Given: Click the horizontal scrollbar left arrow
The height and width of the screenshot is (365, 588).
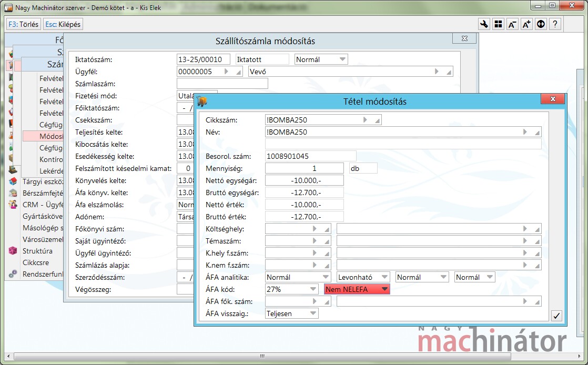Looking at the screenshot, I should [x=8, y=356].
